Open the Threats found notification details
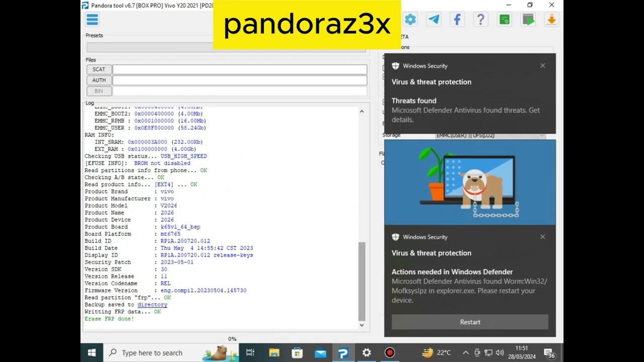 click(470, 94)
